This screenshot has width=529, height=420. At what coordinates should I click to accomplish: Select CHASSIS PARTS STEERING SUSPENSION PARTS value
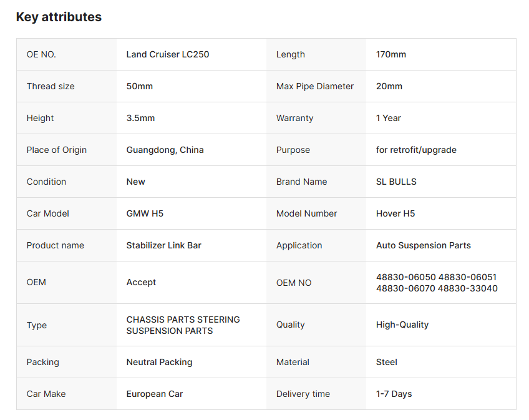[183, 325]
